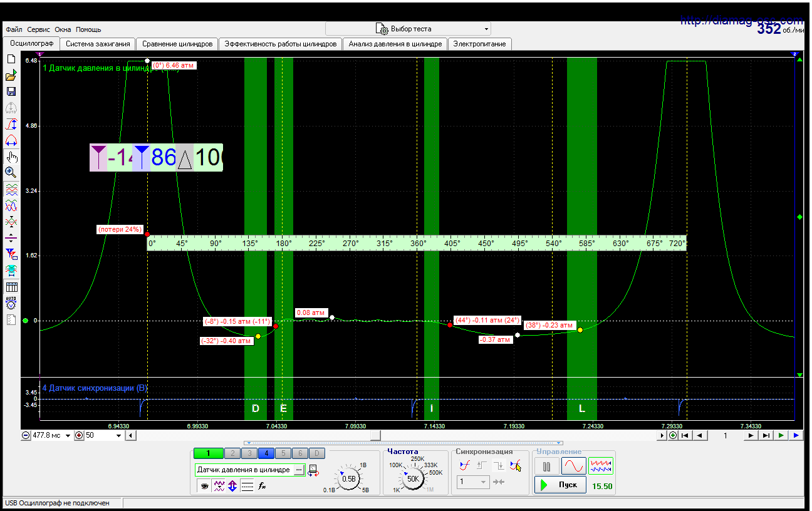Click the 0.5В voltage range knob
Screen dimensions: 812x511
coord(348,479)
